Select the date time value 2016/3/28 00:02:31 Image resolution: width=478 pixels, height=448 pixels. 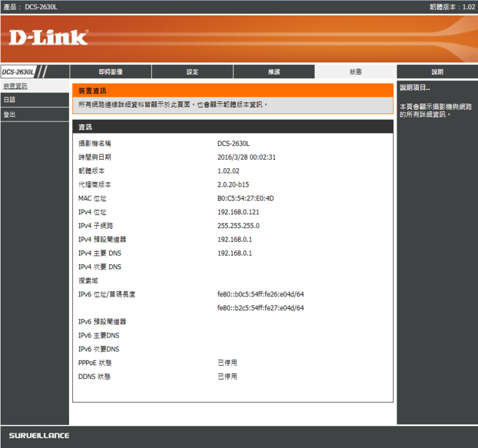click(x=246, y=157)
